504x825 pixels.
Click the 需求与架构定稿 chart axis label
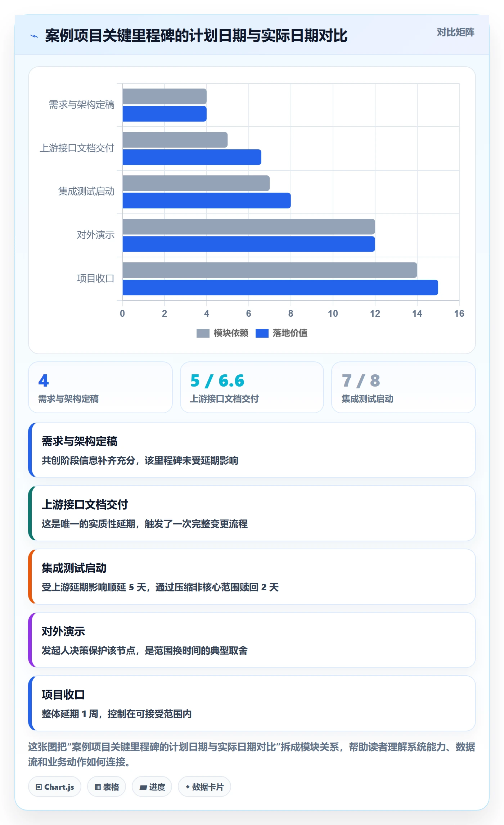pyautogui.click(x=82, y=105)
